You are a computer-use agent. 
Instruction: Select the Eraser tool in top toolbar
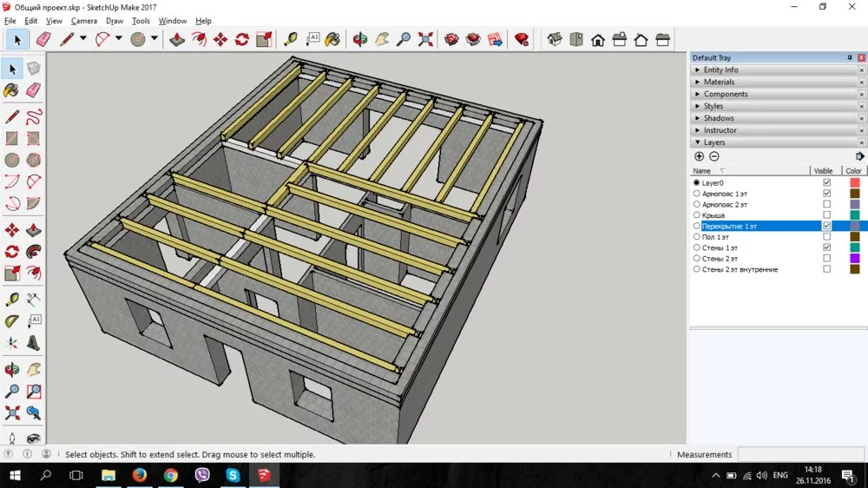click(x=43, y=39)
